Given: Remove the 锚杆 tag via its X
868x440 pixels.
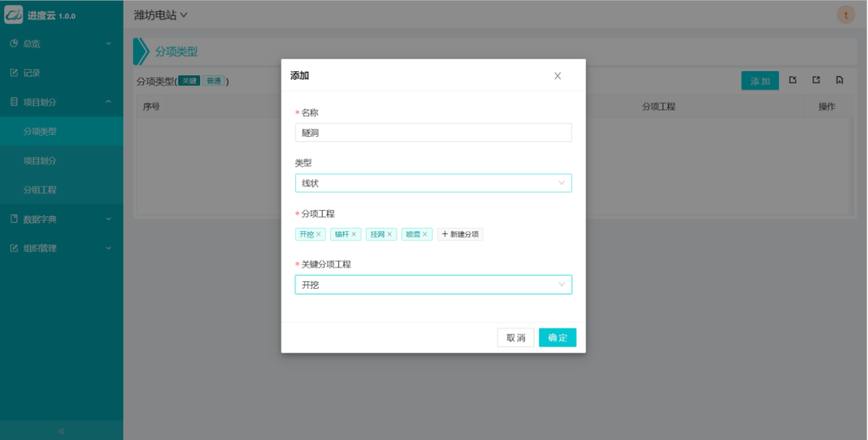Looking at the screenshot, I should 353,235.
